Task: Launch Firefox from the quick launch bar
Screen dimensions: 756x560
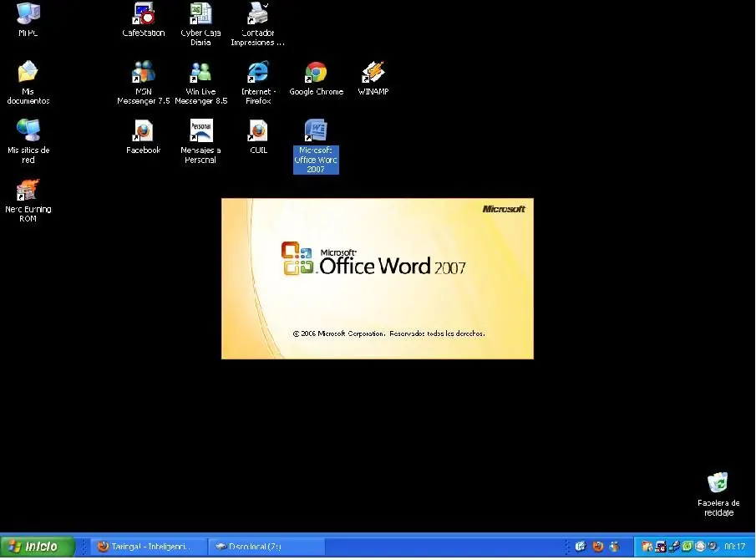Action: 598,546
